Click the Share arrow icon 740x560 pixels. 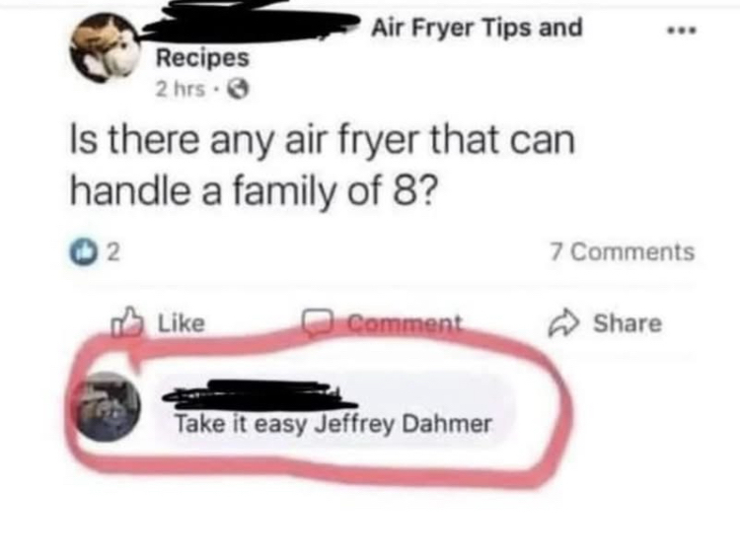(564, 323)
